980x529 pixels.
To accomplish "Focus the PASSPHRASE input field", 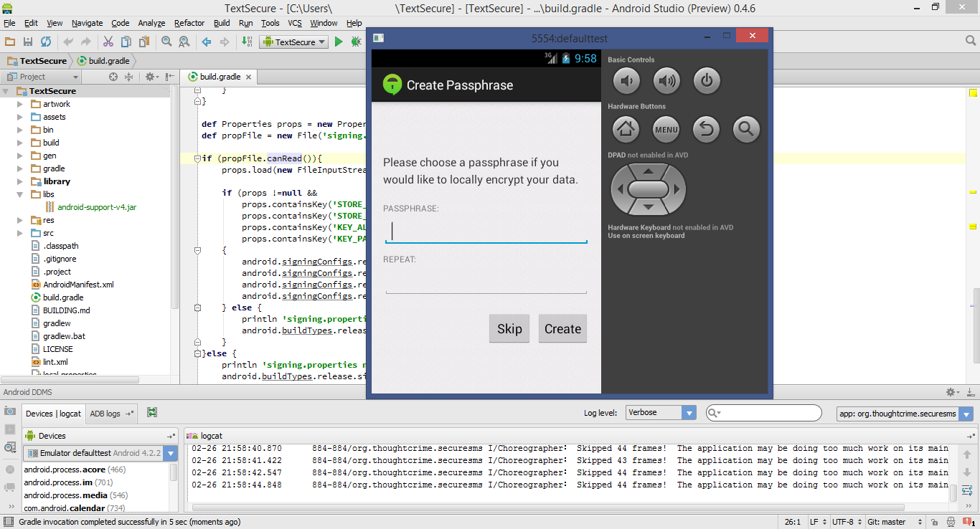I will (486, 231).
